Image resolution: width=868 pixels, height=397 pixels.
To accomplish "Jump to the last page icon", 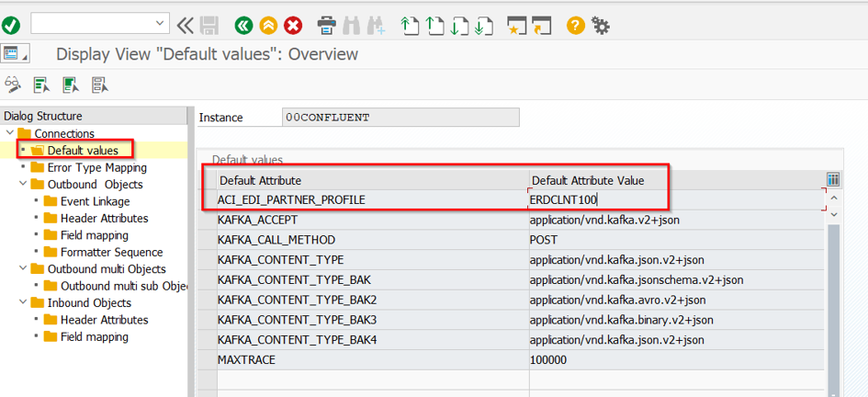I will pyautogui.click(x=484, y=26).
